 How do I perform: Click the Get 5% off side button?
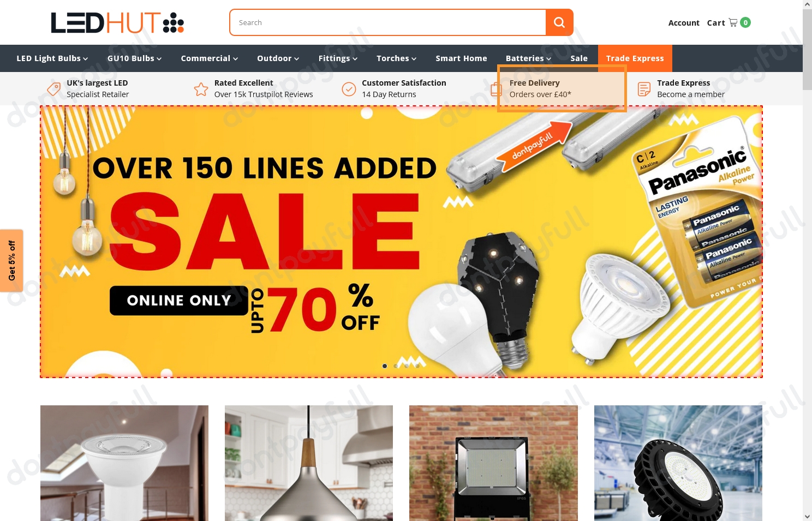pos(11,261)
